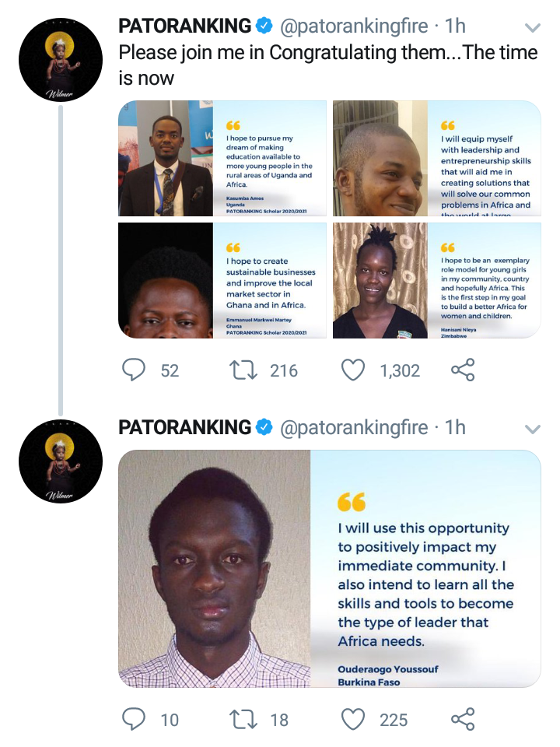View the leadership and entrepreneurship skills quote image
This screenshot has width=560, height=747.
tap(436, 158)
